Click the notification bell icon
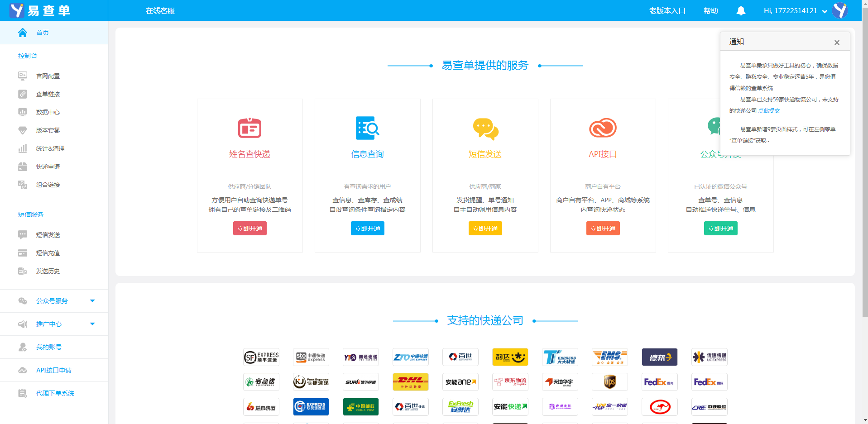The height and width of the screenshot is (424, 868). click(741, 11)
